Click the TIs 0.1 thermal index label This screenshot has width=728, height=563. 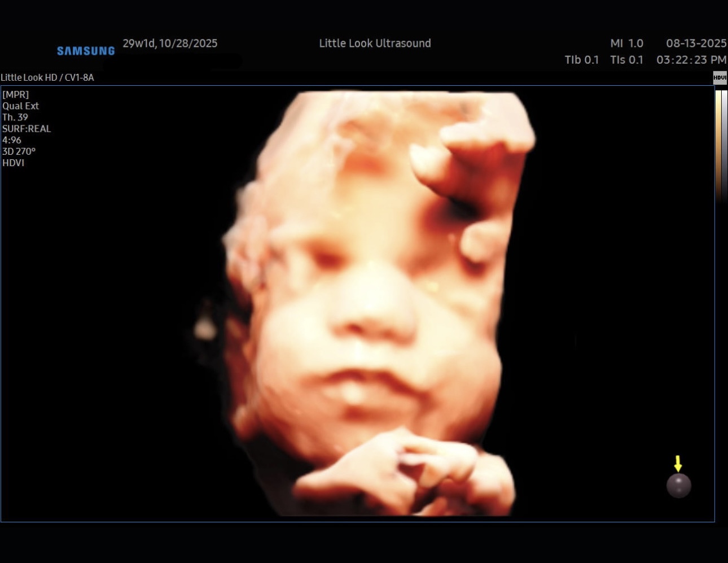pos(626,60)
